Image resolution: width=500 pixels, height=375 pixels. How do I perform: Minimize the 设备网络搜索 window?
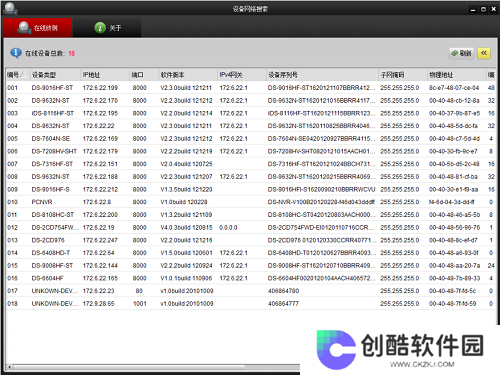(x=473, y=9)
